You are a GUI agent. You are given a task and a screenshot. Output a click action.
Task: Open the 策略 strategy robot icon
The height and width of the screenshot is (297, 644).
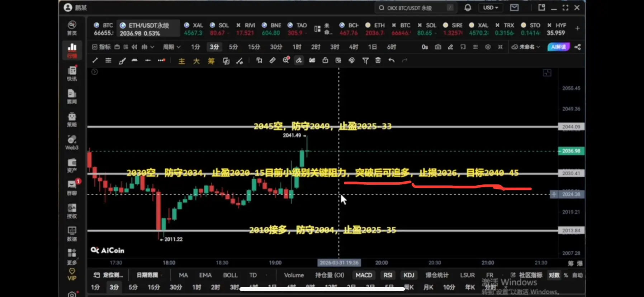click(x=72, y=119)
